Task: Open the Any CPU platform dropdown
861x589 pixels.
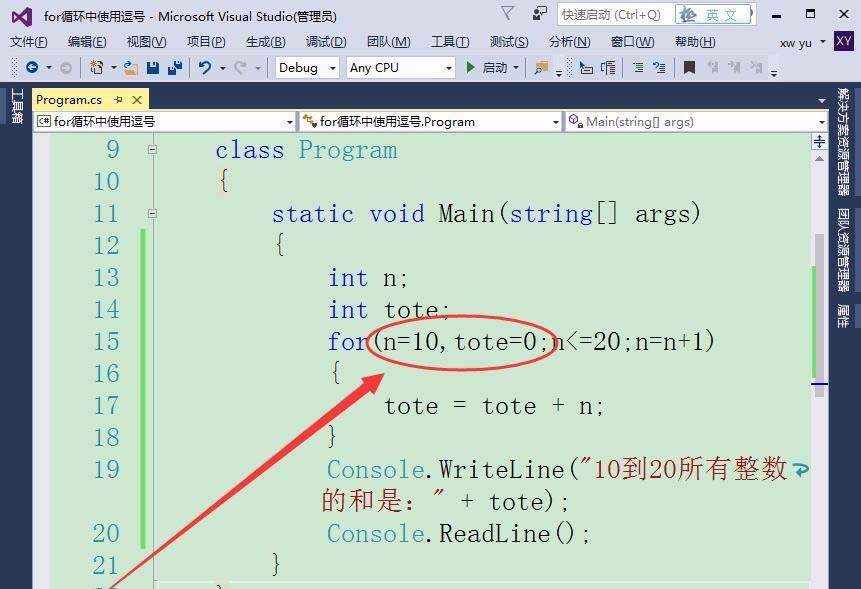Action: point(401,68)
